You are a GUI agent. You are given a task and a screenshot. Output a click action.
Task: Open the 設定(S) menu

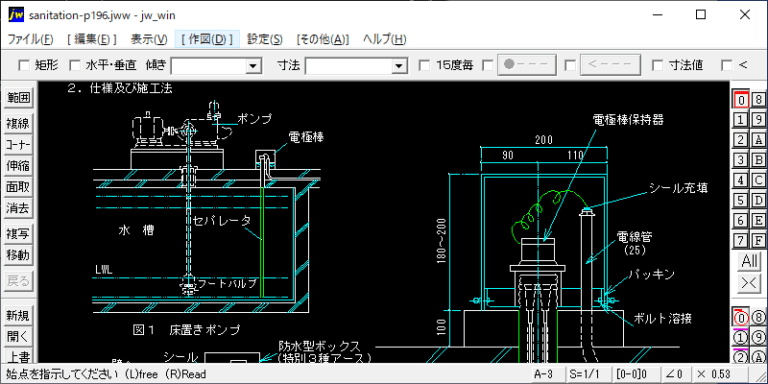pyautogui.click(x=264, y=39)
